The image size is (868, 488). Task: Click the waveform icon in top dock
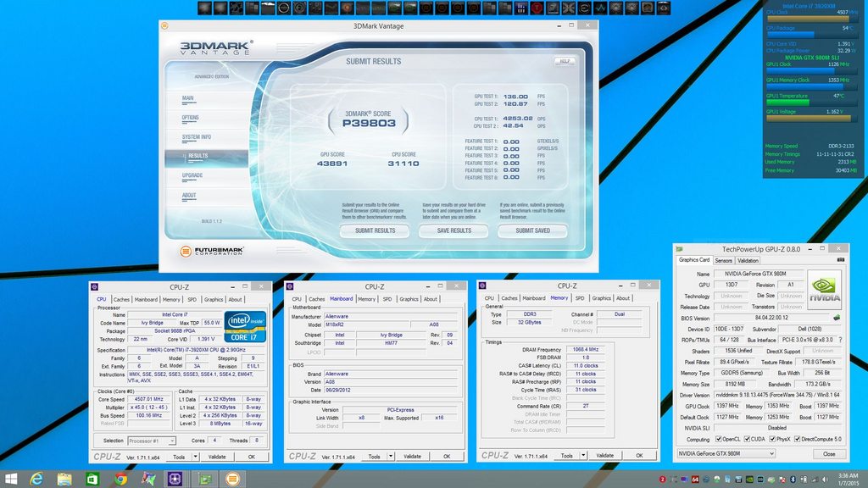tap(600, 8)
